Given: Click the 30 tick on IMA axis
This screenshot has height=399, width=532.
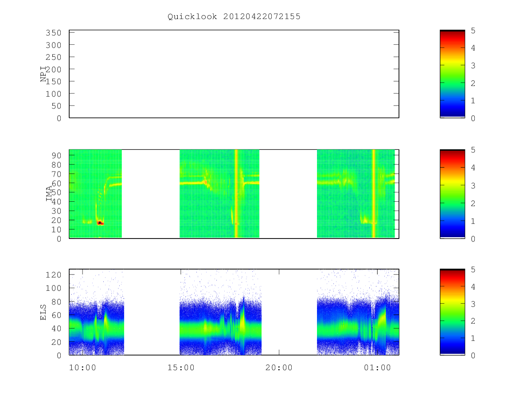Looking at the screenshot, I should coord(56,211).
